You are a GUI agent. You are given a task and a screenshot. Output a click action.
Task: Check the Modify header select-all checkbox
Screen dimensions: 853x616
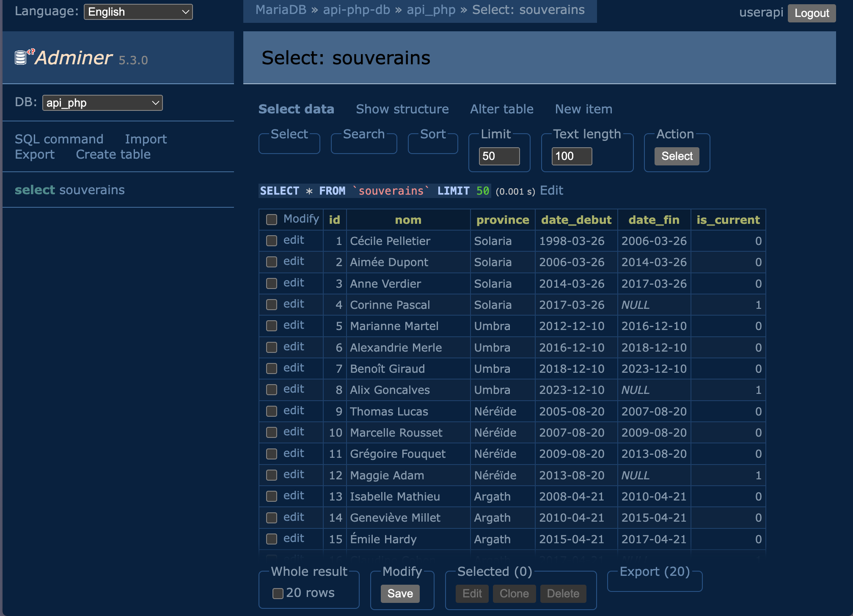(272, 220)
